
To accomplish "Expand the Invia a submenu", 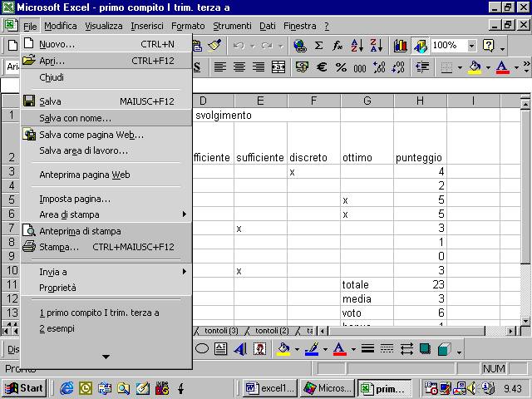I will pyautogui.click(x=185, y=272).
